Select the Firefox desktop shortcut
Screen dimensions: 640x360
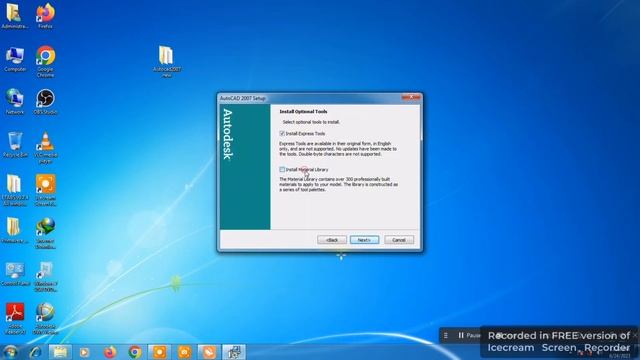tap(45, 16)
